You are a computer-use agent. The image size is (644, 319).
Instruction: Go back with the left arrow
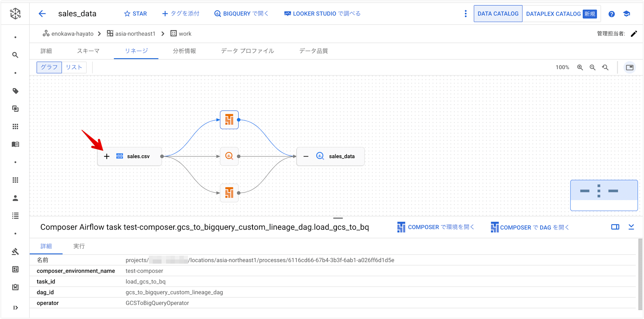[x=42, y=14]
